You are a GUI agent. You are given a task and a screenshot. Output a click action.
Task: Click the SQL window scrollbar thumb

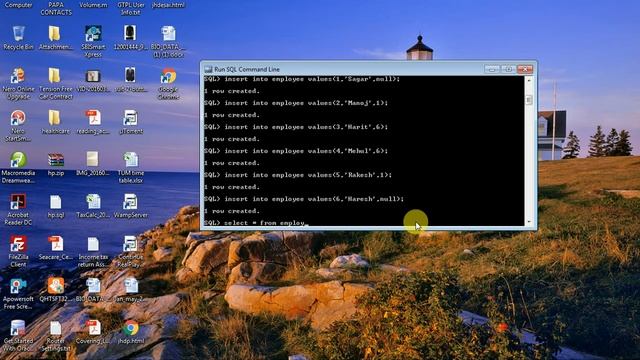(529, 100)
